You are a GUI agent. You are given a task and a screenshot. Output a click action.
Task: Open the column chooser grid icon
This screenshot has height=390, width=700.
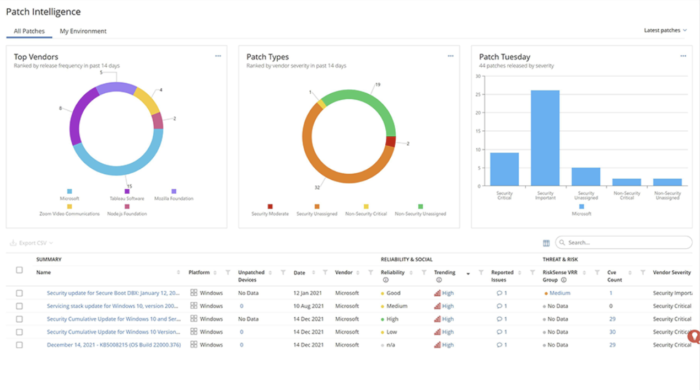546,243
